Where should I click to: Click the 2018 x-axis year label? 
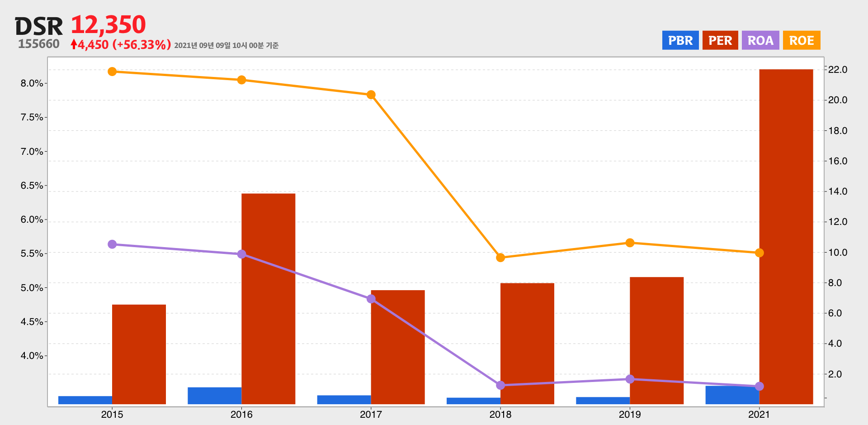point(500,414)
